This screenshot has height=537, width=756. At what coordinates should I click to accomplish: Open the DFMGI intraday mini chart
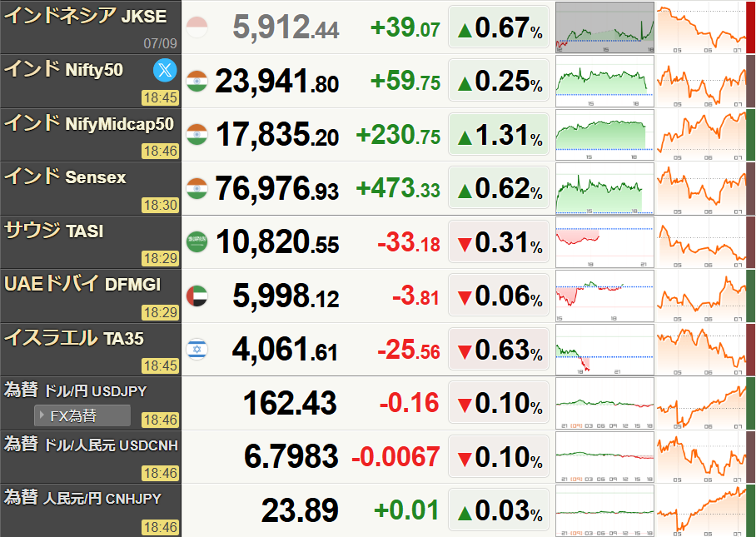point(604,296)
